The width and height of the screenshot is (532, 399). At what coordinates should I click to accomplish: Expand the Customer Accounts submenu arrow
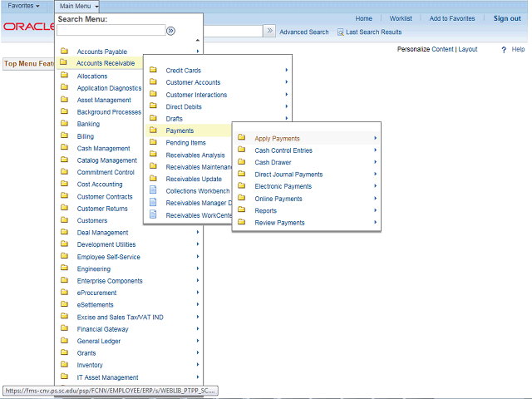[287, 82]
